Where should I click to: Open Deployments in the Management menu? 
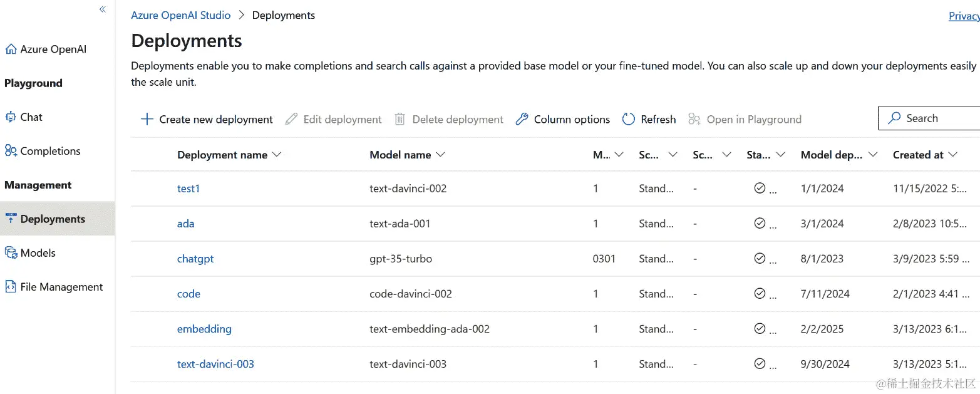tap(53, 219)
